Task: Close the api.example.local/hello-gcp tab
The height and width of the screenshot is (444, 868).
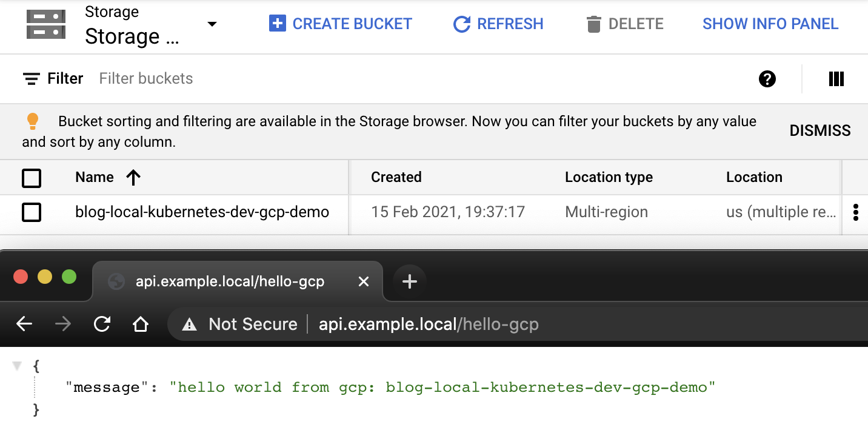Action: [x=364, y=281]
